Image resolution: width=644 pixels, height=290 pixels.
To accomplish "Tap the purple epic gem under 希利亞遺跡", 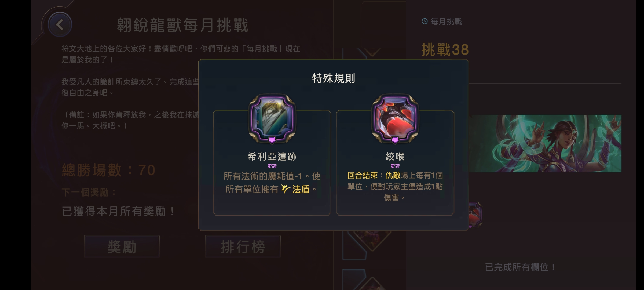I will [272, 140].
